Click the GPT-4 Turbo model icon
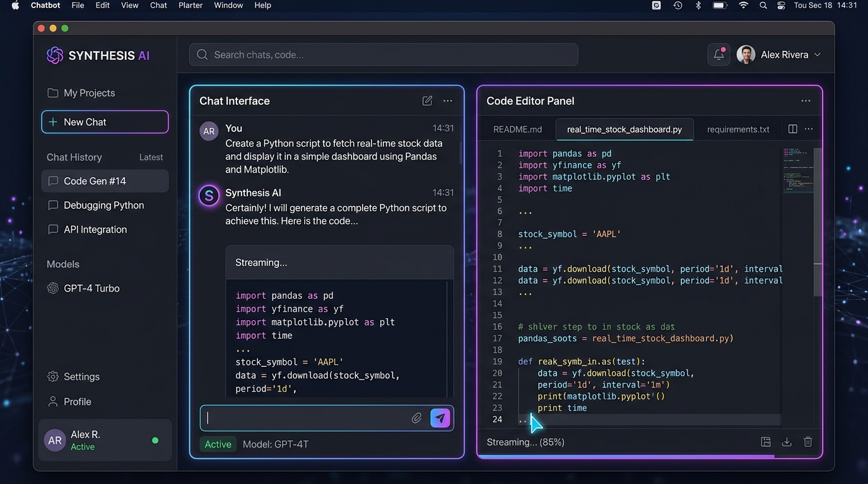The height and width of the screenshot is (484, 868). [53, 288]
